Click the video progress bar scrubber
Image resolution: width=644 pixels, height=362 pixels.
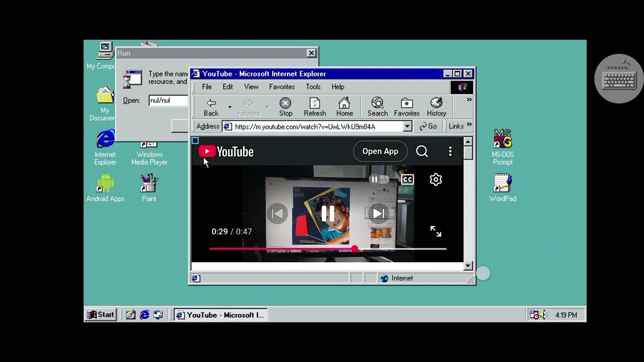pyautogui.click(x=355, y=248)
